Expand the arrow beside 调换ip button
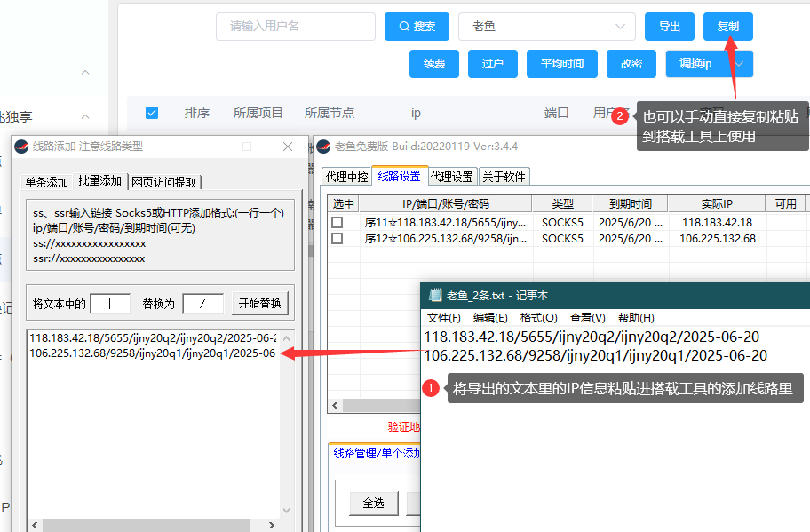This screenshot has width=810, height=532. (x=739, y=64)
